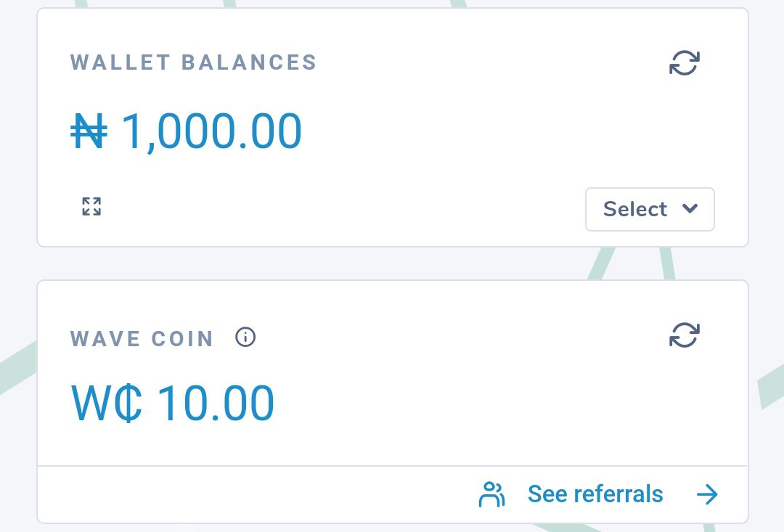
Task: Click the WAVE COIN heading
Action: [142, 338]
